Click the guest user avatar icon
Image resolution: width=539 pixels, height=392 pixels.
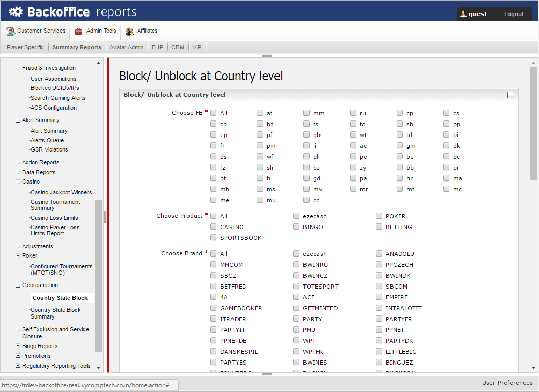click(x=463, y=14)
